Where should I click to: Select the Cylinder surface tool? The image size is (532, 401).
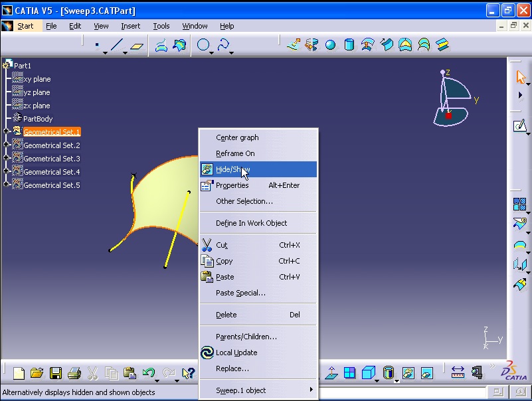(x=348, y=44)
